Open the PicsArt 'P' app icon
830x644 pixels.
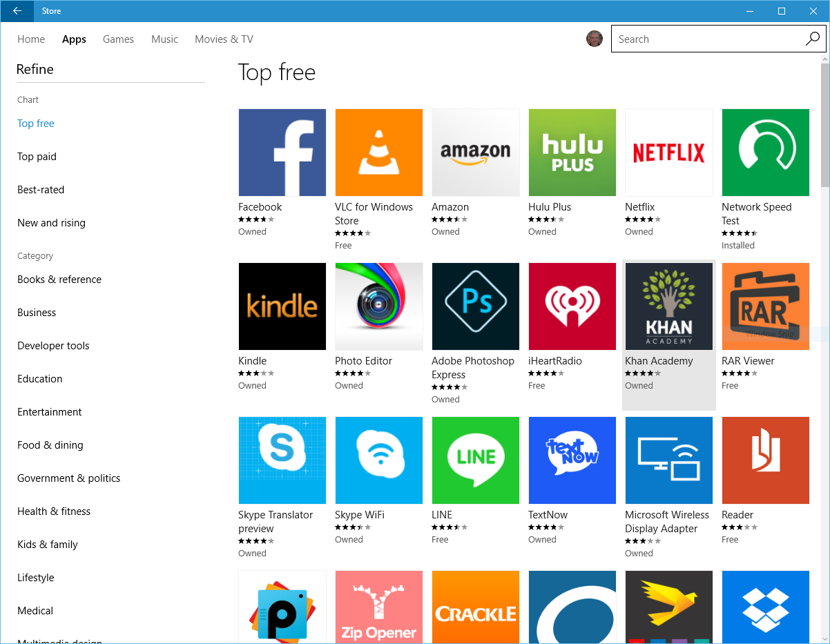tap(282, 607)
